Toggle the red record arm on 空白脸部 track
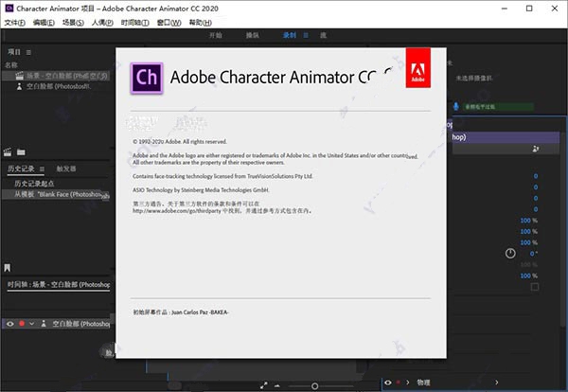Viewport: 568px width, 392px height. pos(22,324)
